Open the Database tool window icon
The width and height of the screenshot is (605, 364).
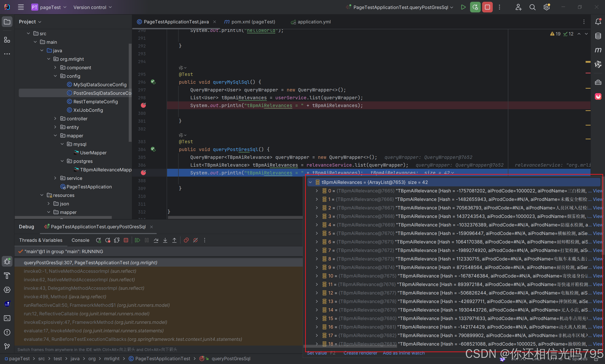click(x=598, y=36)
